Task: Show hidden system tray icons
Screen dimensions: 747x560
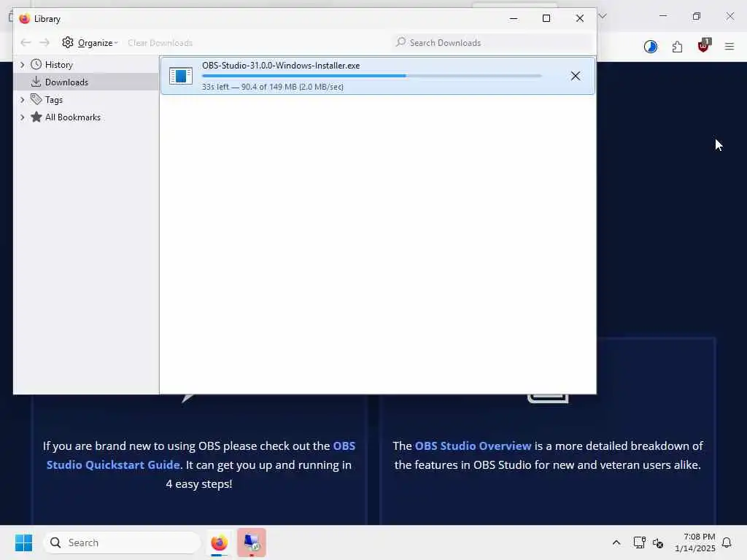Action: pos(616,542)
